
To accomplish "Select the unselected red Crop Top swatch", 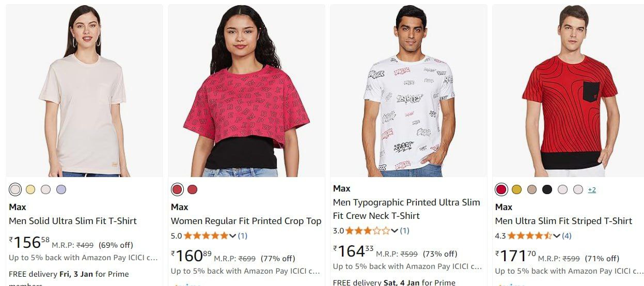I will (x=193, y=189).
